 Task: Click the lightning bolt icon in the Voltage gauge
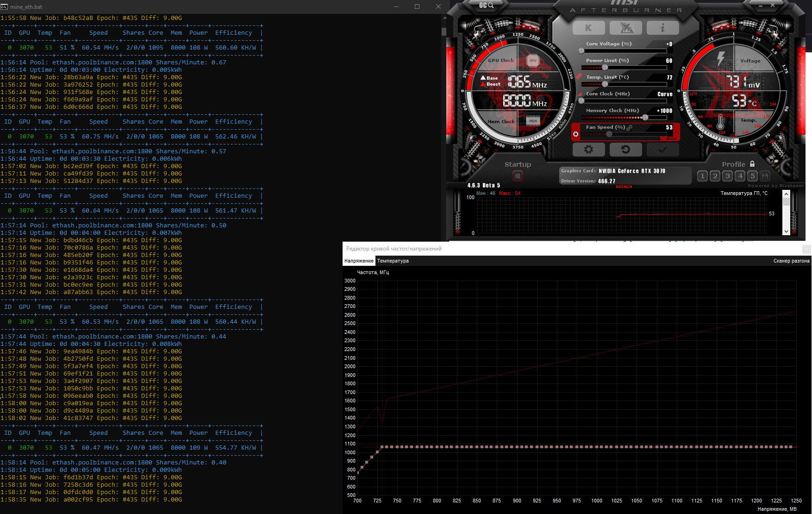point(721,58)
